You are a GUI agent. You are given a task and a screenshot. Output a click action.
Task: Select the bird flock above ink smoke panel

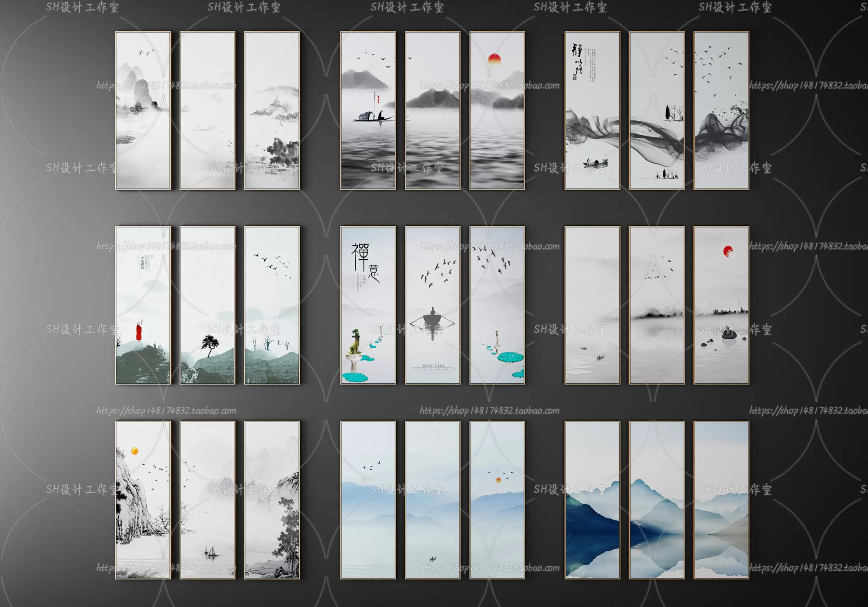coord(721,110)
